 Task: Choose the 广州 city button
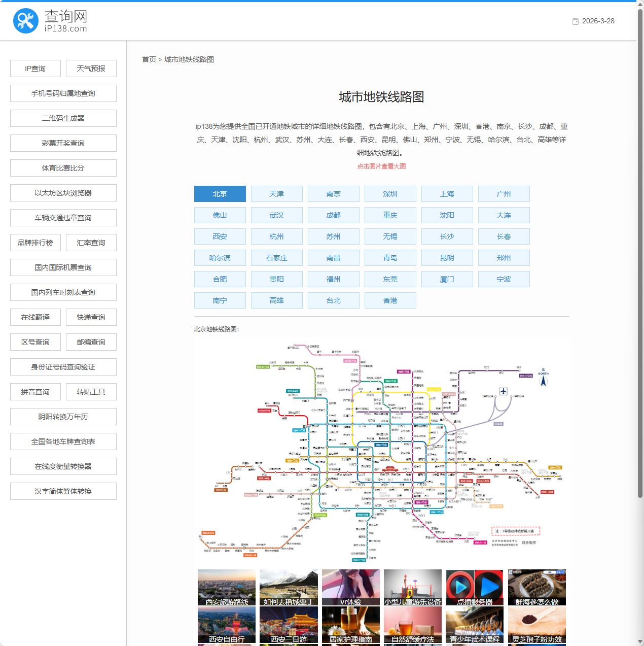click(504, 194)
